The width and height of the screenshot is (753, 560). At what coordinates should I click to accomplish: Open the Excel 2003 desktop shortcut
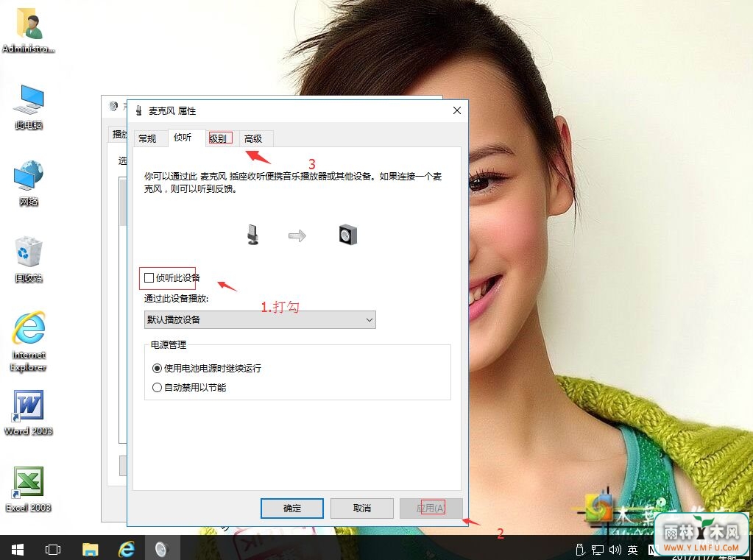(29, 489)
